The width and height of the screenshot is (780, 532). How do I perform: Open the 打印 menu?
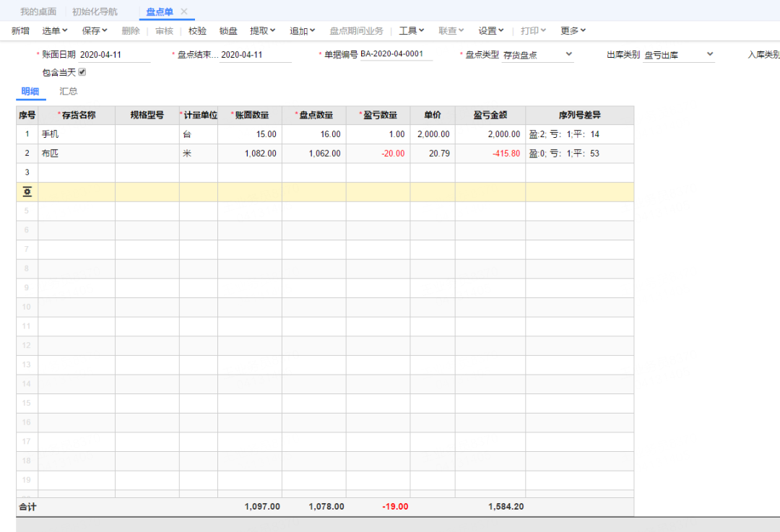[x=533, y=31]
